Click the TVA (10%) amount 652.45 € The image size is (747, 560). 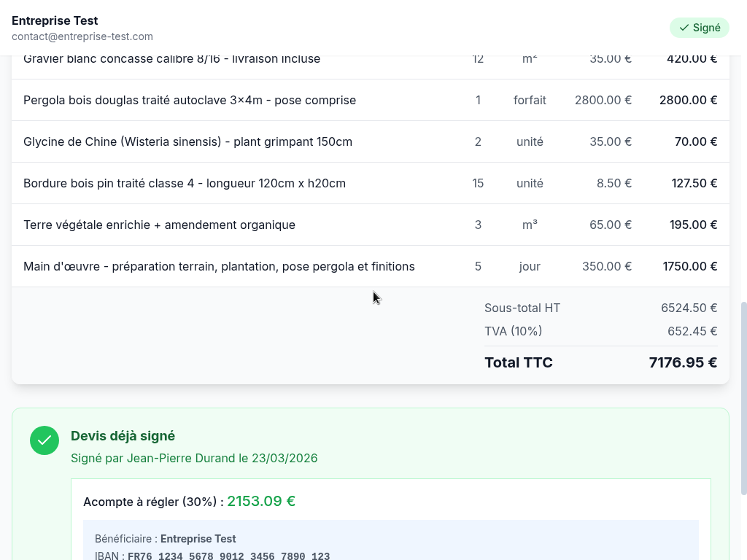point(692,331)
